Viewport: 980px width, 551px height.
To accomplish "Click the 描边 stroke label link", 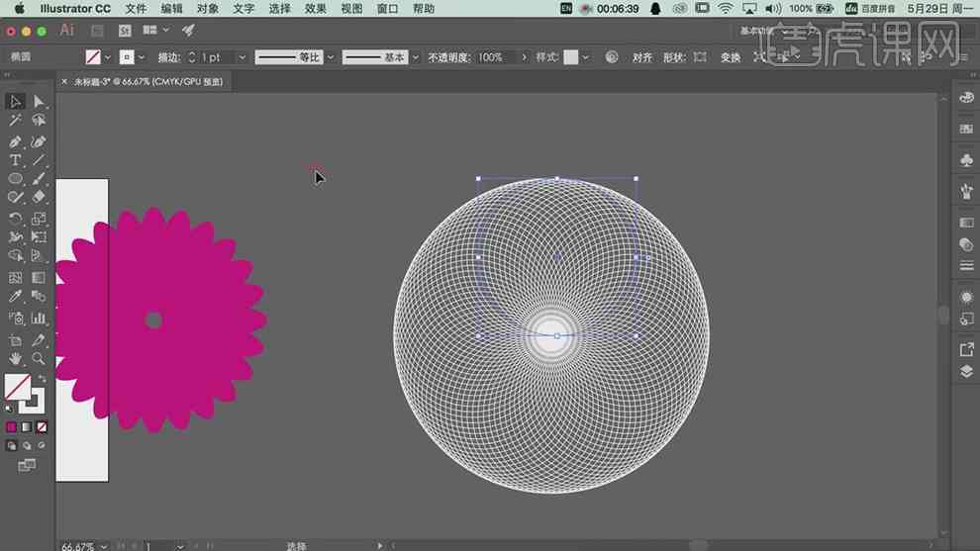I will [x=168, y=57].
